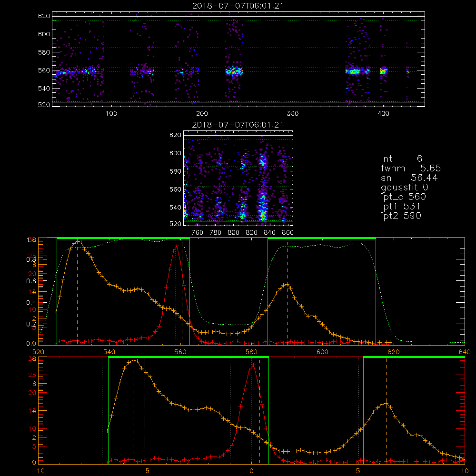Click the bright emission blob near x=235 in top spectrogram
This screenshot has width=476, height=476.
pos(234,72)
